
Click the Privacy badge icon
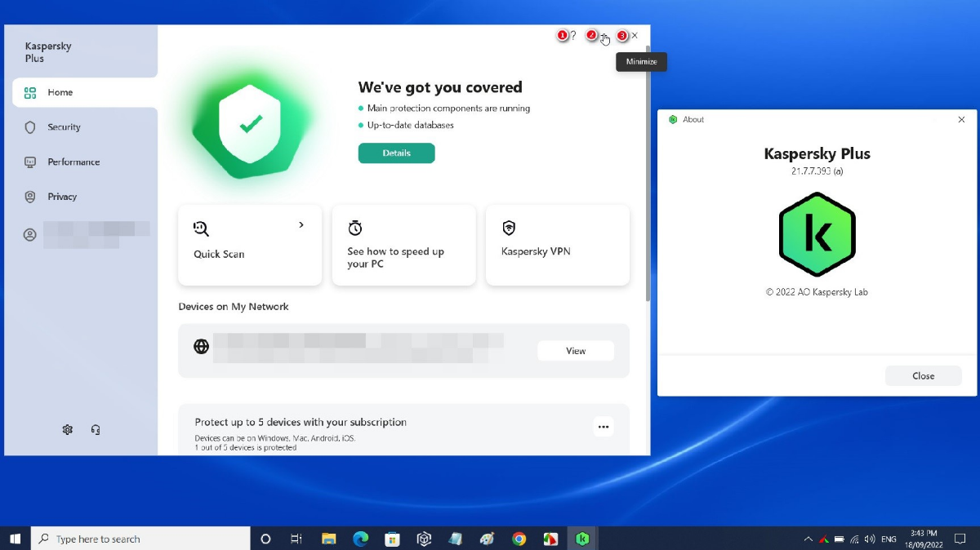pos(30,197)
